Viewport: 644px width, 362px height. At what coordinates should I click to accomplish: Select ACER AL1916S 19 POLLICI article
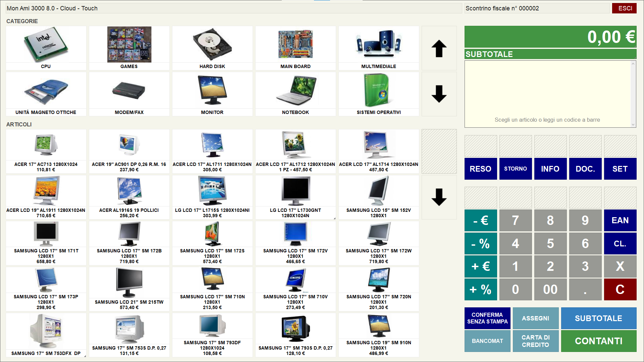click(x=129, y=197)
